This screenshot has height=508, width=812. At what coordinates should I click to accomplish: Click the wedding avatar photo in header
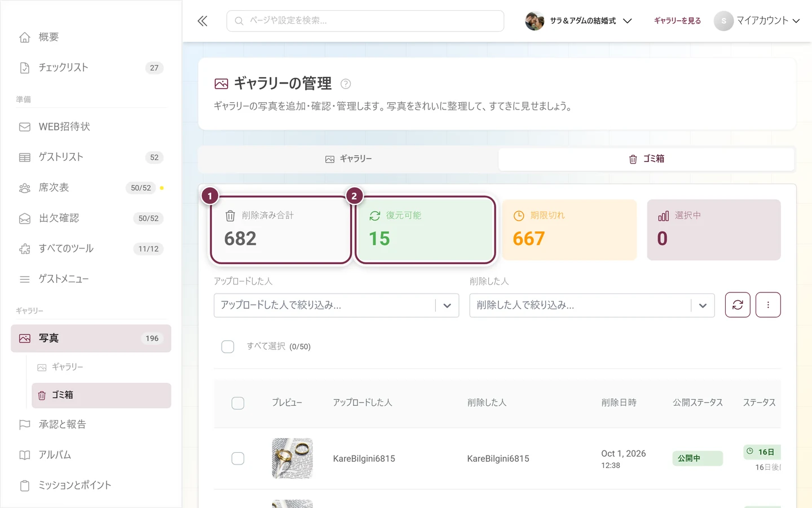point(535,21)
